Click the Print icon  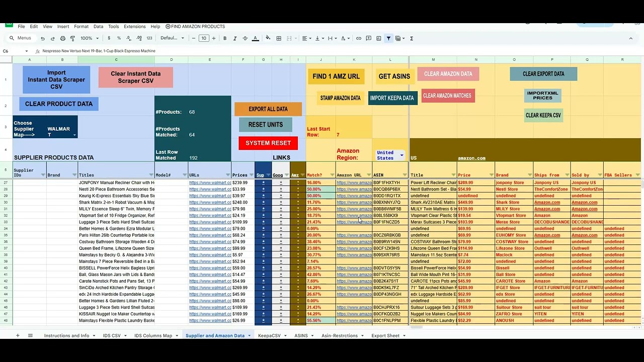click(62, 38)
